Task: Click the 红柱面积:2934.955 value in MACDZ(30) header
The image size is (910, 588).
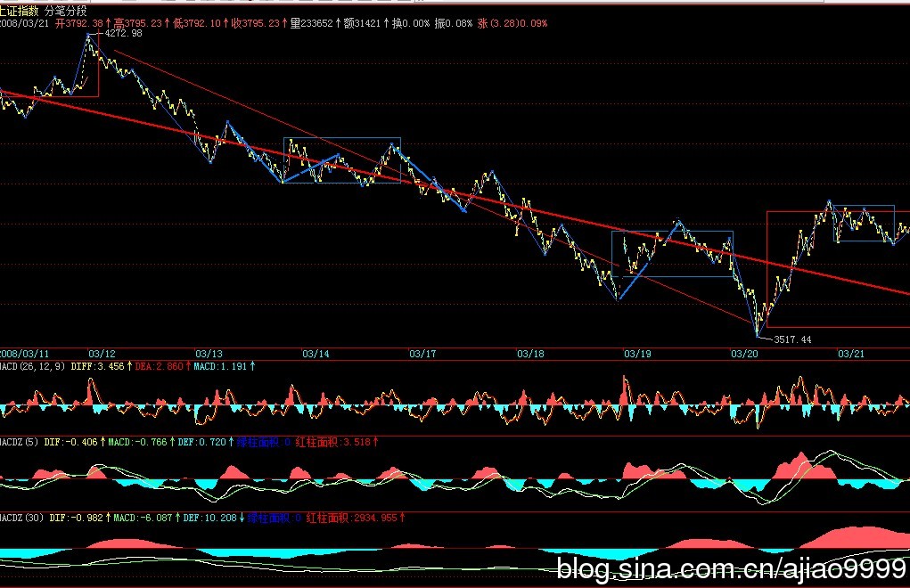Action: (354, 517)
